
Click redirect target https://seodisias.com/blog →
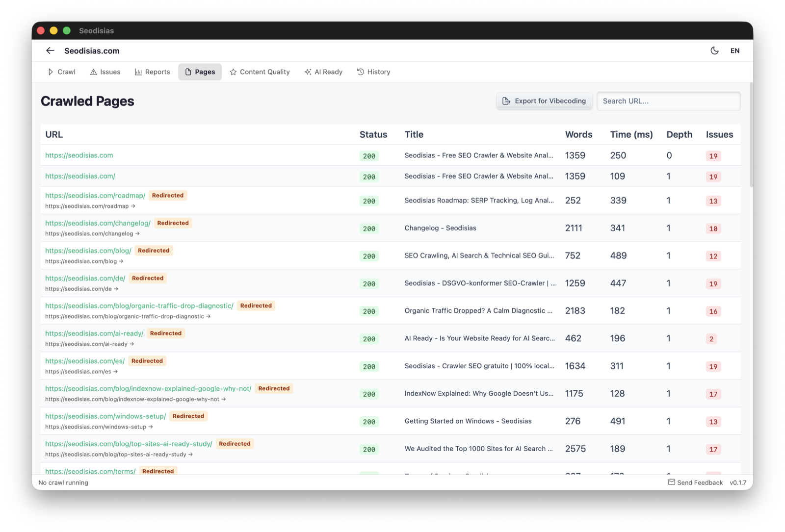[x=84, y=261]
